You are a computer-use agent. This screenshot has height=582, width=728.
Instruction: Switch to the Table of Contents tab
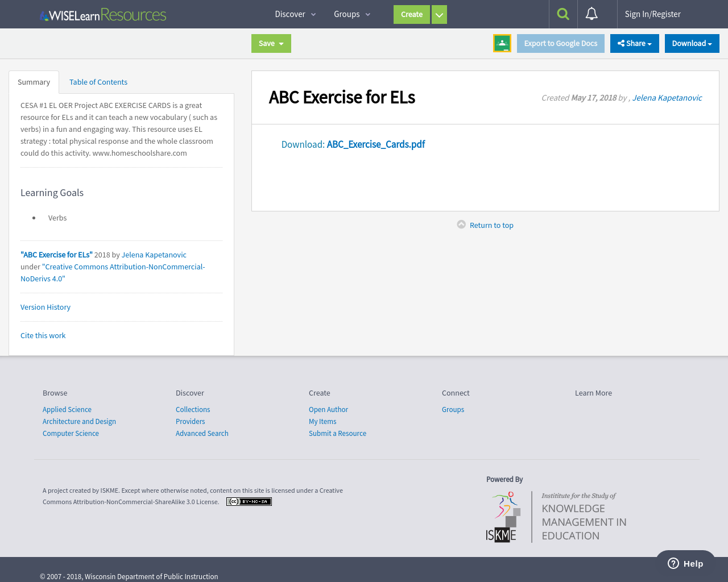(98, 82)
